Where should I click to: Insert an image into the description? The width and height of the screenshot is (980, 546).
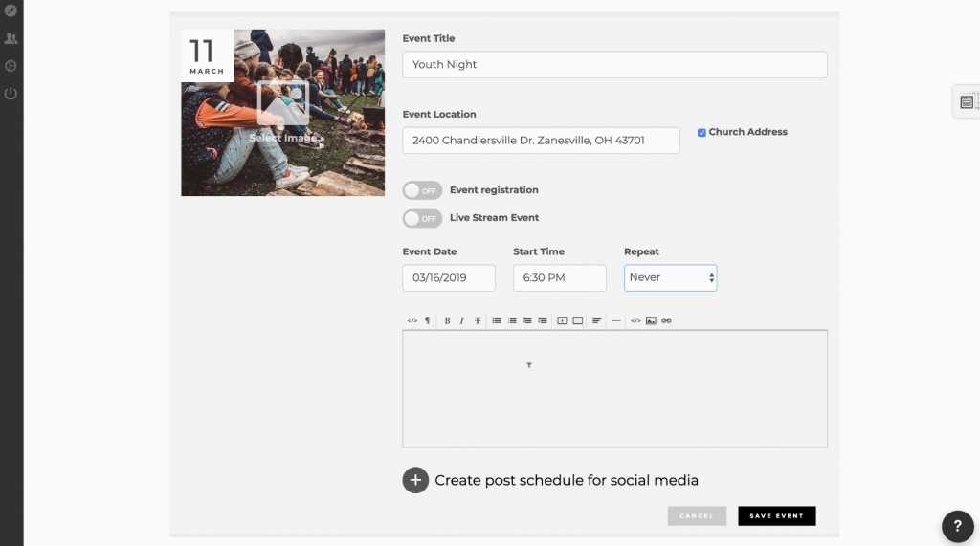[x=651, y=321]
